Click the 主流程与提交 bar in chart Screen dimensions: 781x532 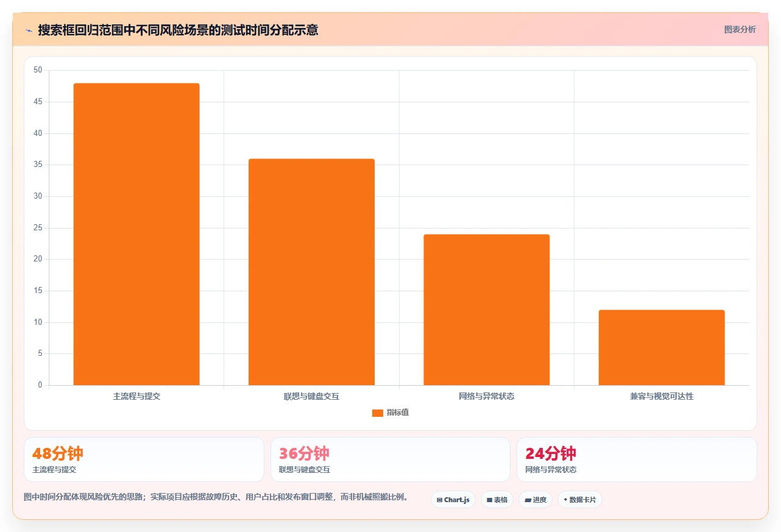[136, 234]
